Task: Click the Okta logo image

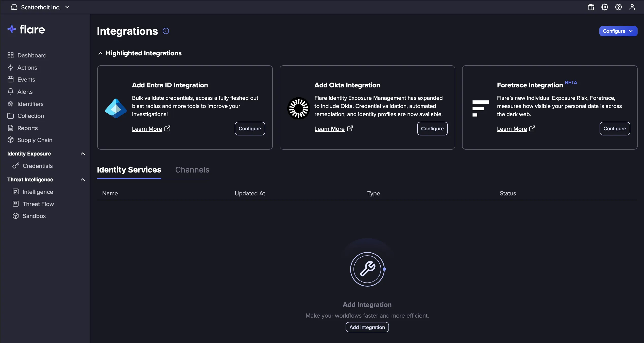Action: click(298, 108)
